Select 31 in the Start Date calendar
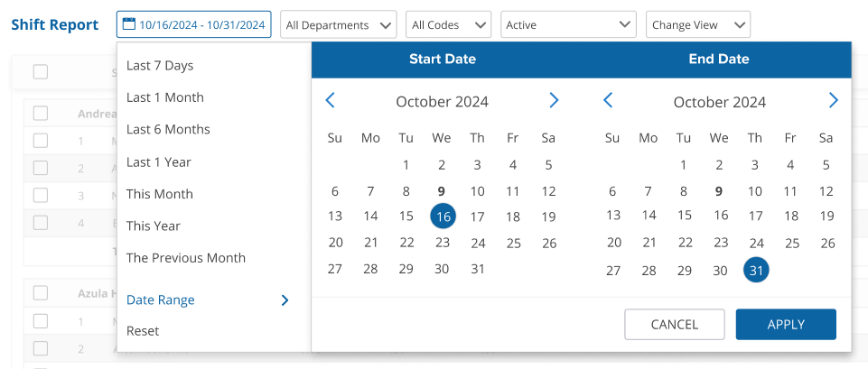 point(478,269)
